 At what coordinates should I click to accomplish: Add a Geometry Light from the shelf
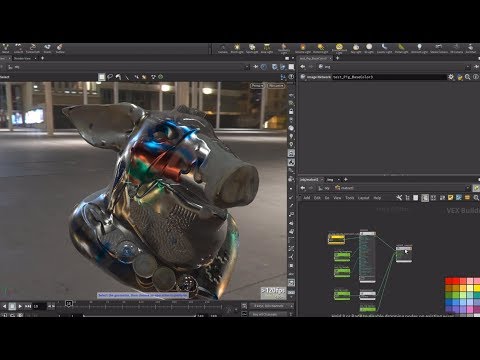[284, 49]
